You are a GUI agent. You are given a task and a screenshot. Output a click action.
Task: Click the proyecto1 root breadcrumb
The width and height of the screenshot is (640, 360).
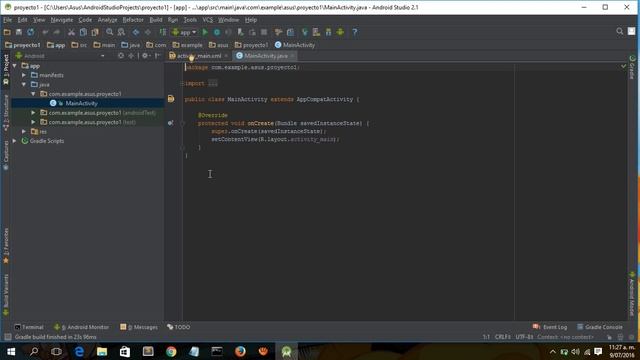click(23, 45)
